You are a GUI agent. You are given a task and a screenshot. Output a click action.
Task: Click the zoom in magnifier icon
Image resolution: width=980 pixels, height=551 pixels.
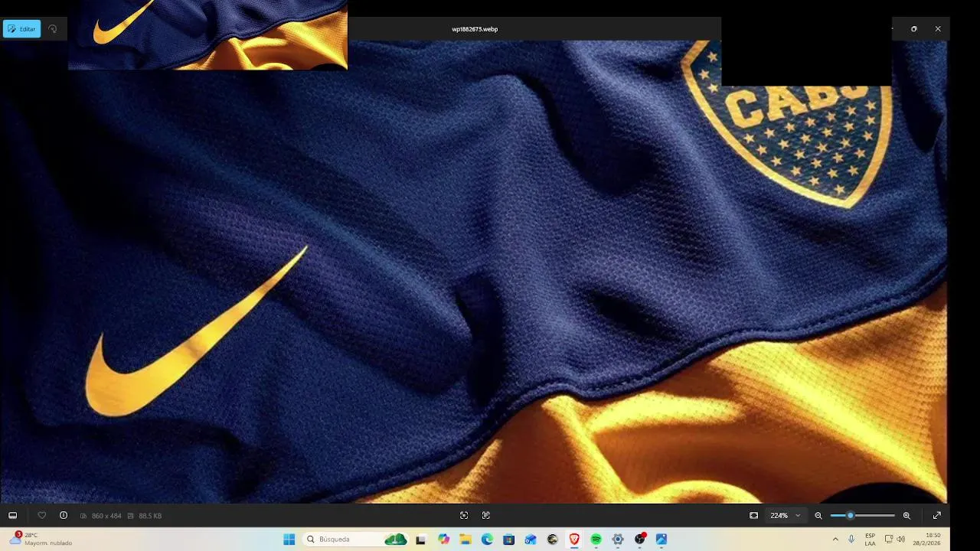[x=906, y=516]
